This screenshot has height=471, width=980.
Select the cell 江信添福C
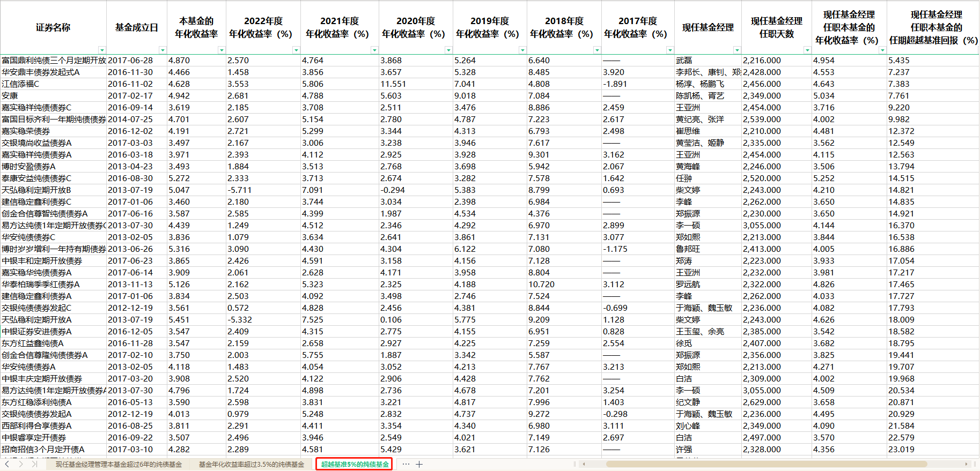coord(53,84)
